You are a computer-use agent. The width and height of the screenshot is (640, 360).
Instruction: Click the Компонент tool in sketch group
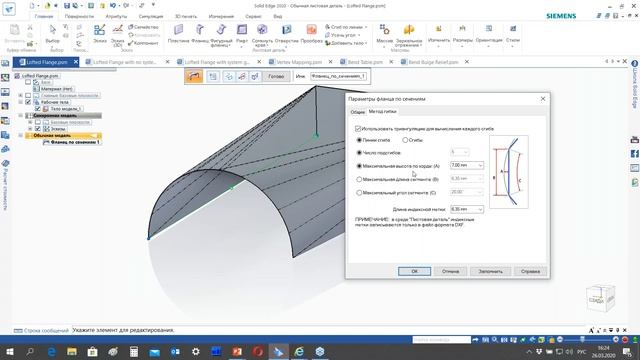[x=143, y=43]
